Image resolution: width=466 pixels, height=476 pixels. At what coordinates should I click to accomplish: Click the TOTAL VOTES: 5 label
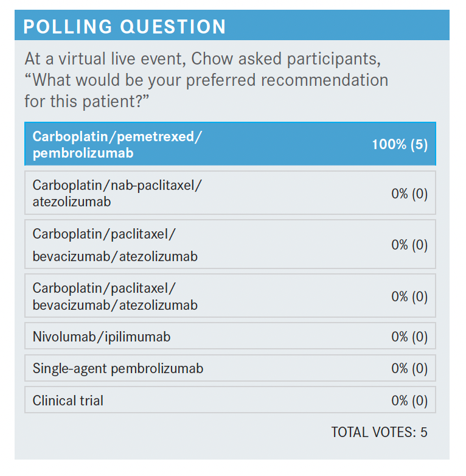(x=379, y=432)
